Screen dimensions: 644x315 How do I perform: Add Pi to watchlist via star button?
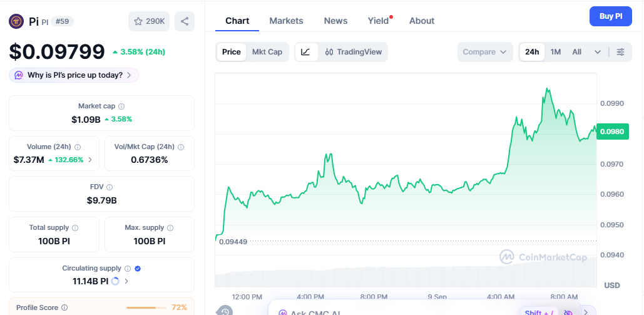[x=149, y=21]
